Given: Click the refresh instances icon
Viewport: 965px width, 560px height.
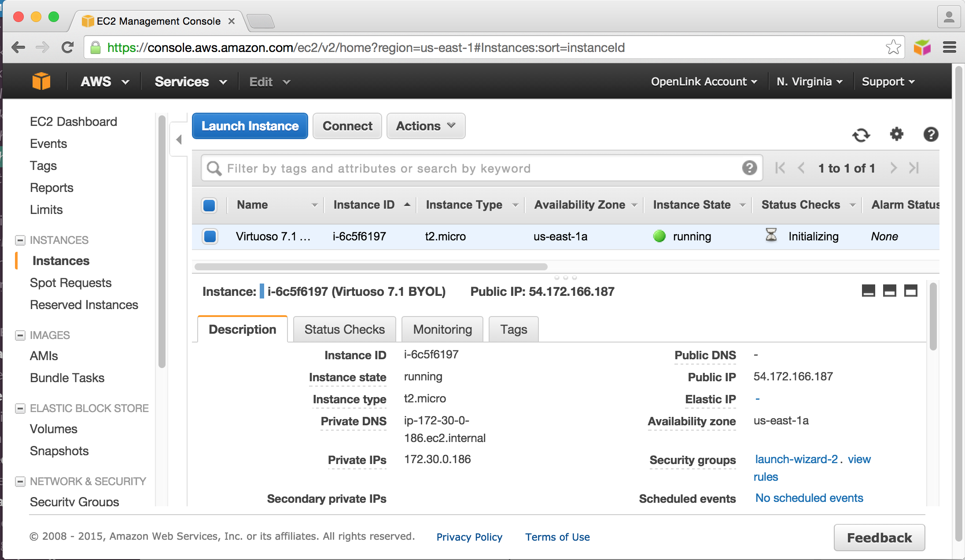Looking at the screenshot, I should click(x=861, y=135).
